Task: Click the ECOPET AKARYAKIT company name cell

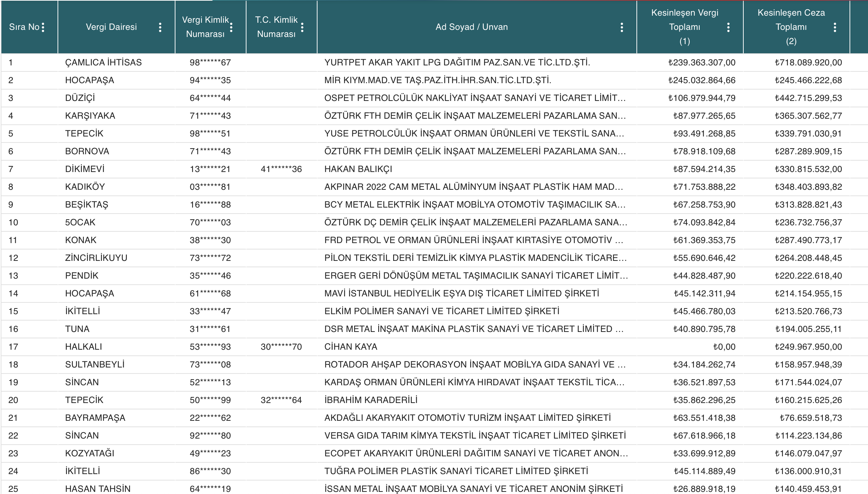Action: tap(476, 453)
